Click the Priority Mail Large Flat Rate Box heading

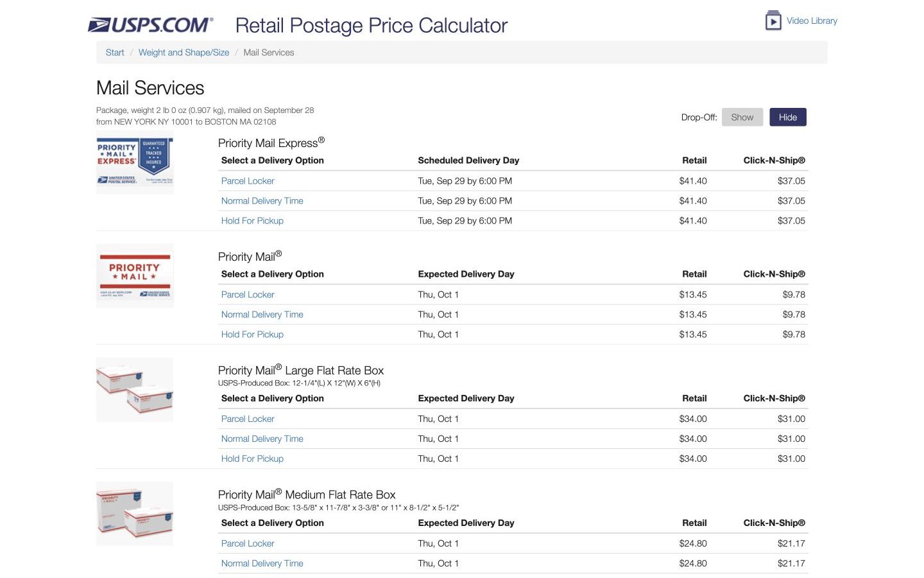click(301, 370)
